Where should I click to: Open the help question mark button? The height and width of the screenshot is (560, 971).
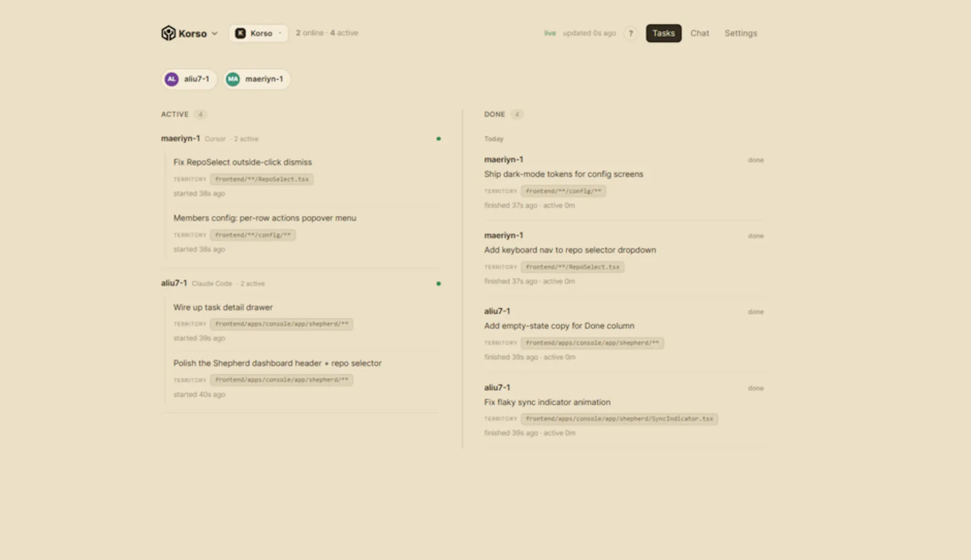[631, 33]
